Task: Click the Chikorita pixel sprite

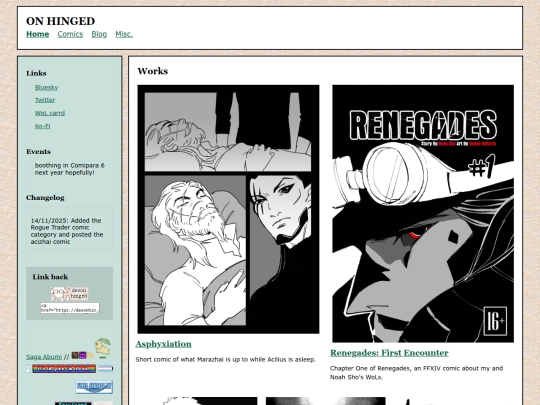Action: [103, 348]
